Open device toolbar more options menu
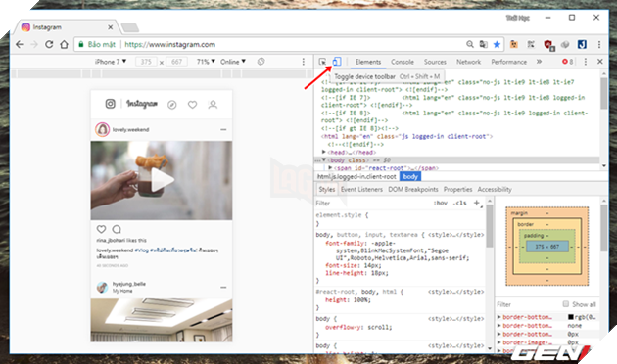This screenshot has width=617, height=364. click(x=303, y=62)
